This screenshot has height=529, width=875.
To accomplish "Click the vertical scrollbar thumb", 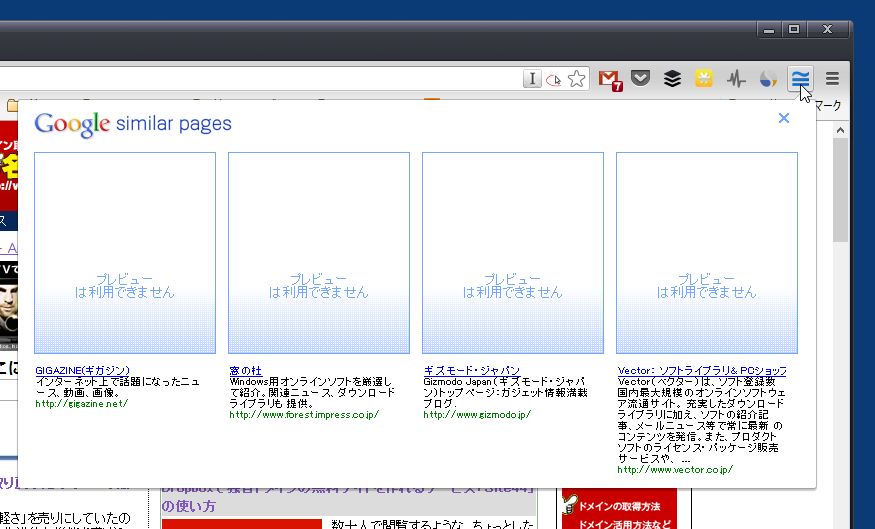I will pos(840,190).
